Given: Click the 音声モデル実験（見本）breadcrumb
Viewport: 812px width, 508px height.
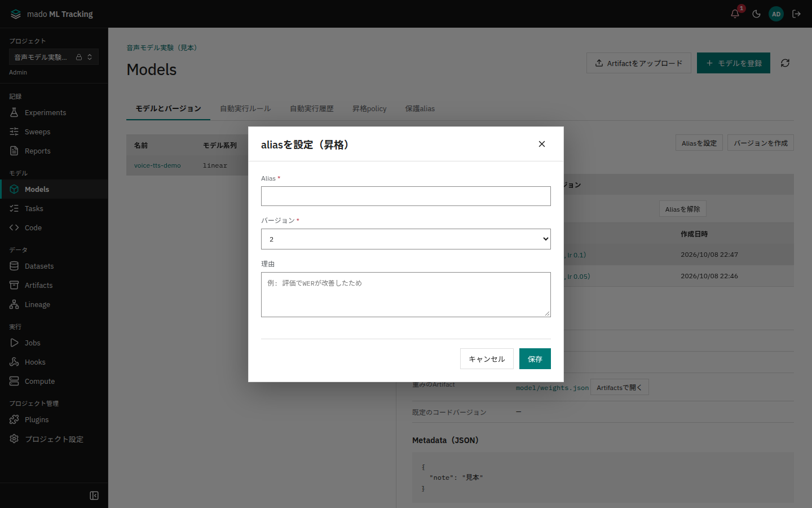Looking at the screenshot, I should [x=162, y=47].
